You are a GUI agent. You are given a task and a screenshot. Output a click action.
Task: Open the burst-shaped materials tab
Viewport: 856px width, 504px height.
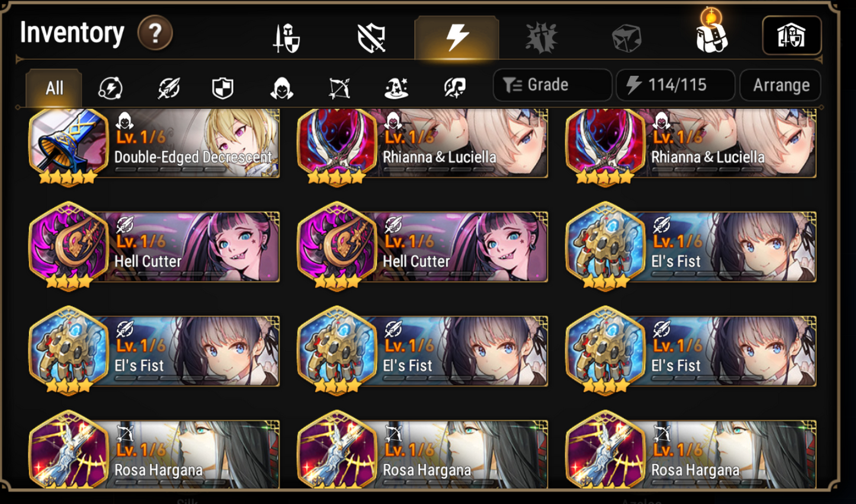(541, 38)
